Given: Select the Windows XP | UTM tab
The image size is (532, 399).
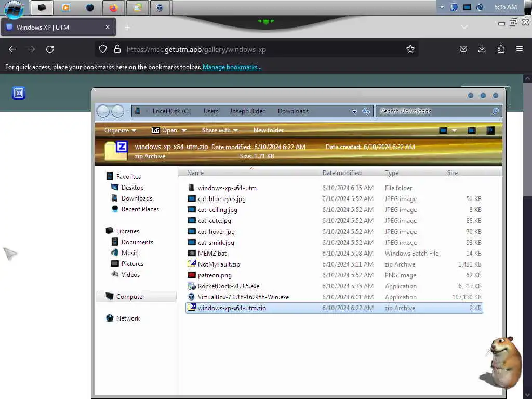Looking at the screenshot, I should click(58, 27).
